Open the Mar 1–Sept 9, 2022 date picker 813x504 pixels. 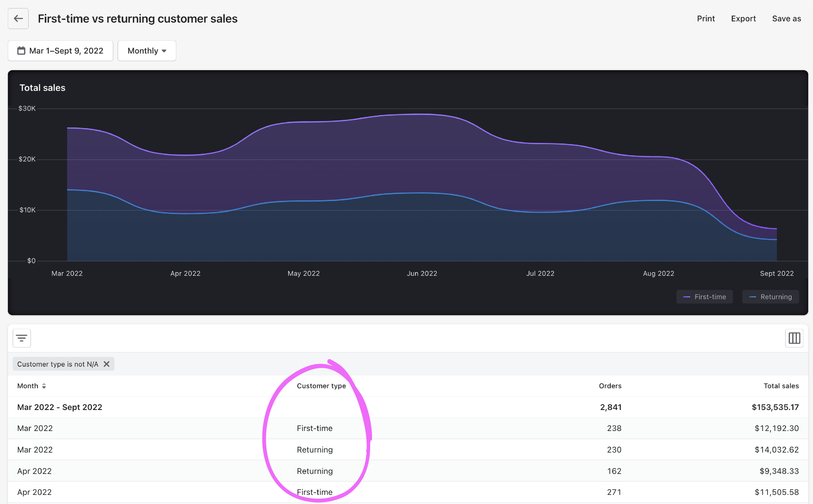click(66, 51)
